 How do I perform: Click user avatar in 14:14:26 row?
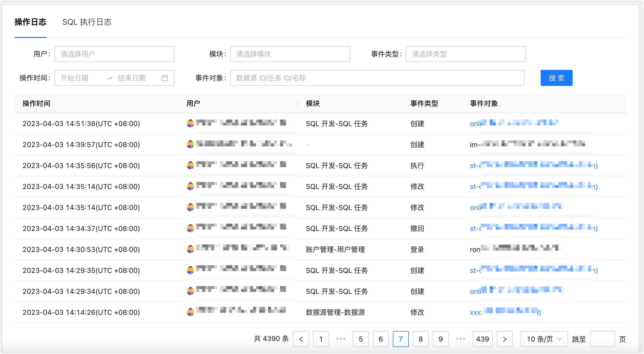point(190,312)
